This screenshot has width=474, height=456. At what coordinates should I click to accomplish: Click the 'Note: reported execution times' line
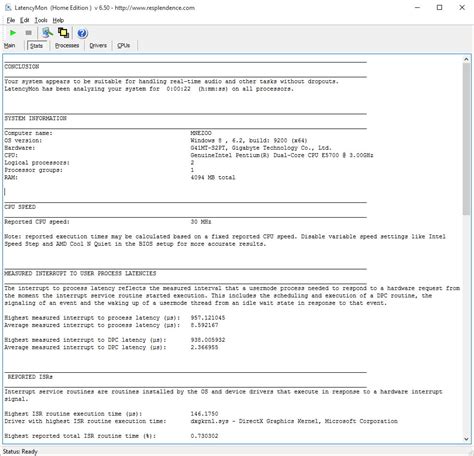point(225,236)
